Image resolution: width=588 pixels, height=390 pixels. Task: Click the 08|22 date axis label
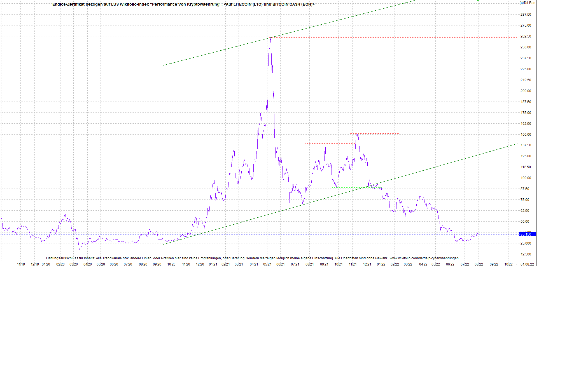479,264
